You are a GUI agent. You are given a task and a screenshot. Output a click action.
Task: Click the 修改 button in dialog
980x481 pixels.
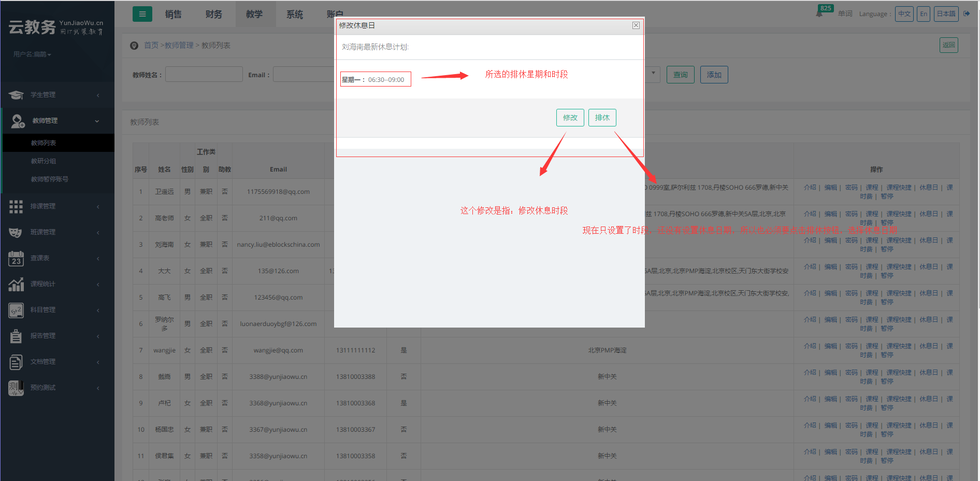[x=570, y=118]
